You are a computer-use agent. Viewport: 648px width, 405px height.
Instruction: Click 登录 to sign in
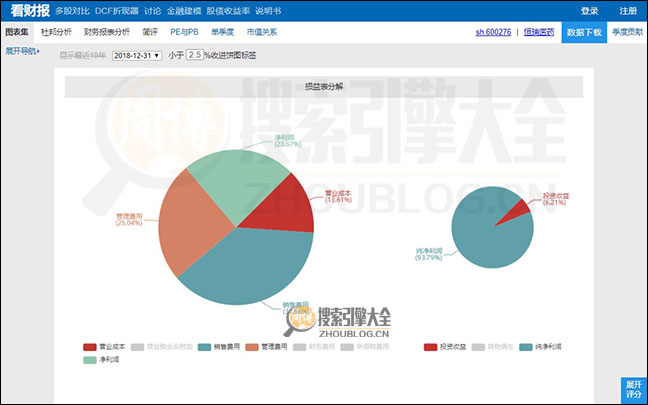pyautogui.click(x=589, y=11)
